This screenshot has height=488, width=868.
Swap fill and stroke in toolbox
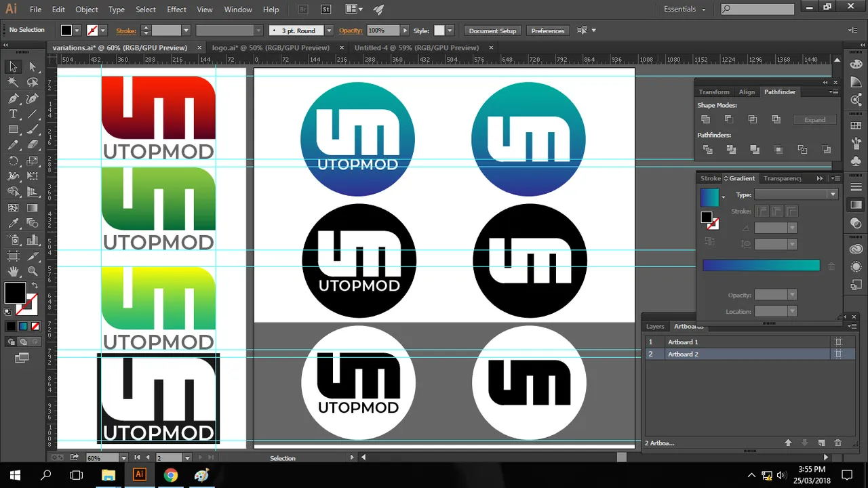click(34, 286)
